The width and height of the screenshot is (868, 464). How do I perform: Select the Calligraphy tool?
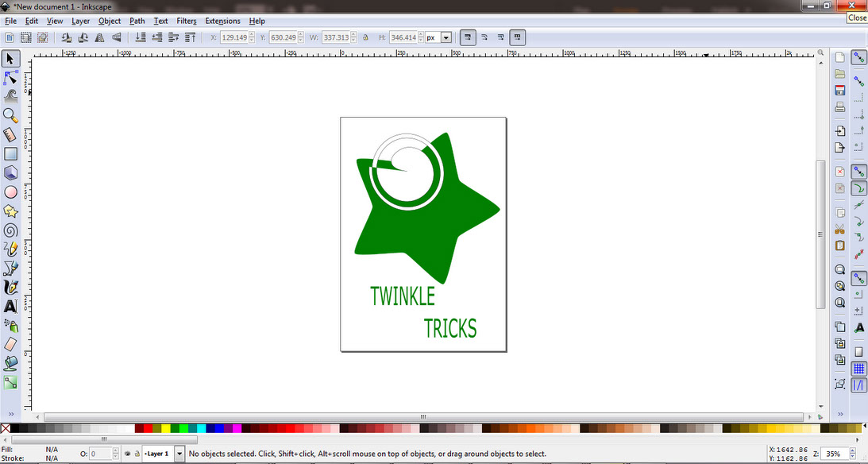(x=10, y=288)
